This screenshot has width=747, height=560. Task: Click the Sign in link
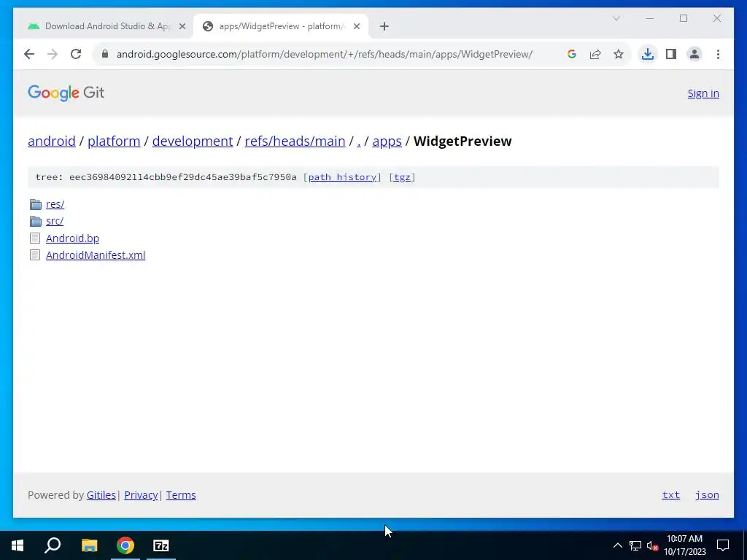pyautogui.click(x=703, y=93)
